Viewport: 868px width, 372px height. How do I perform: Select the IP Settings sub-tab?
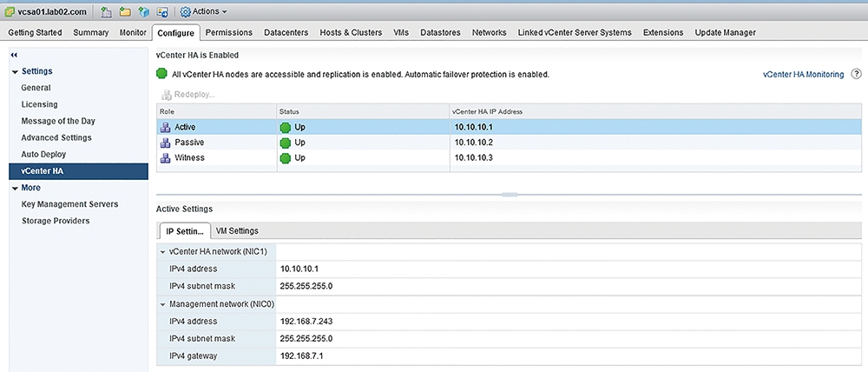[x=184, y=230]
